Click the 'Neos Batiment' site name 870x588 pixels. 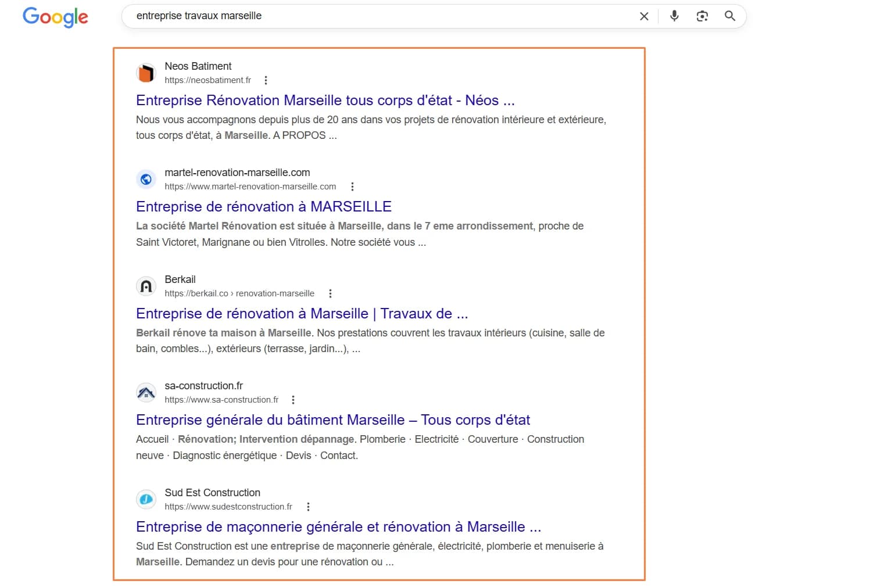pyautogui.click(x=198, y=66)
